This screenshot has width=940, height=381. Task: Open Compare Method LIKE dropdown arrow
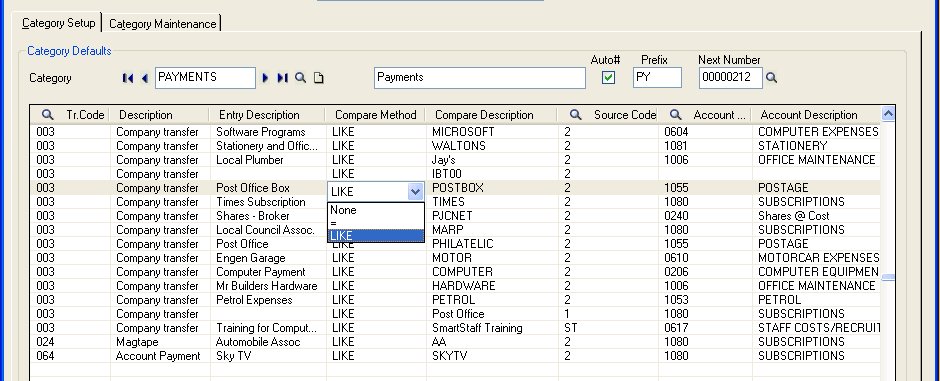click(x=415, y=192)
